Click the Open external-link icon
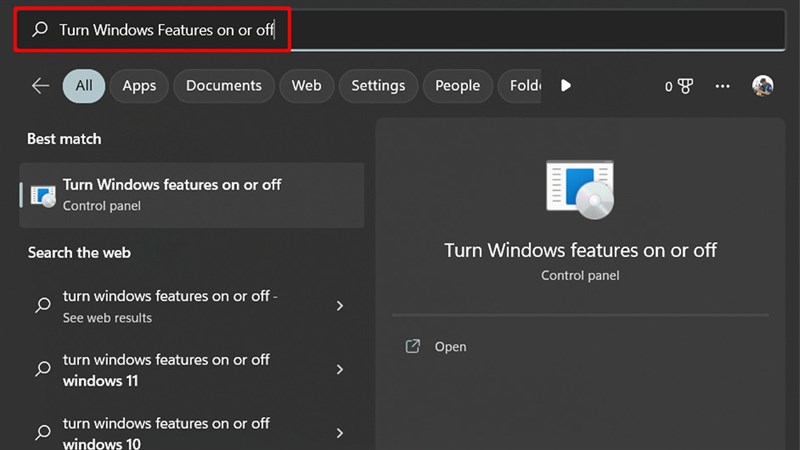 [412, 346]
